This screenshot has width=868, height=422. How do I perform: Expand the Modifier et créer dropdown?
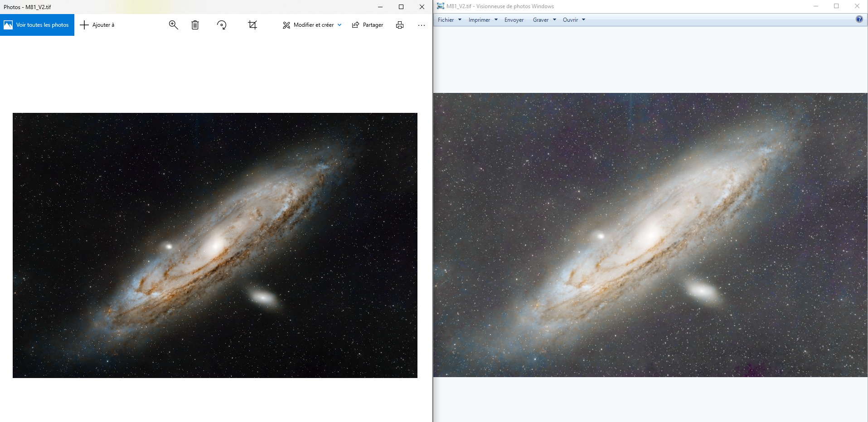click(x=312, y=25)
